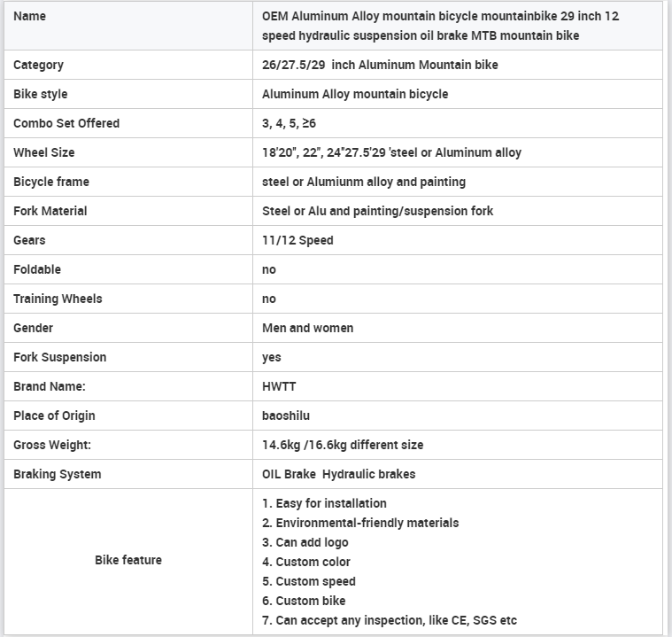672x637 pixels.
Task: Click the 'steel or Alumiunm alloy and painting' text
Action: [363, 182]
